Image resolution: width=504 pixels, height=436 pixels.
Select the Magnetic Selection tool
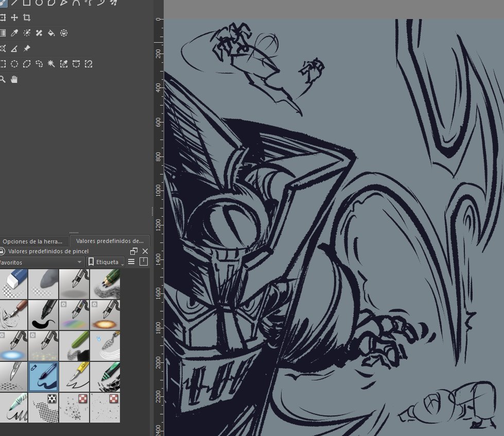(89, 64)
